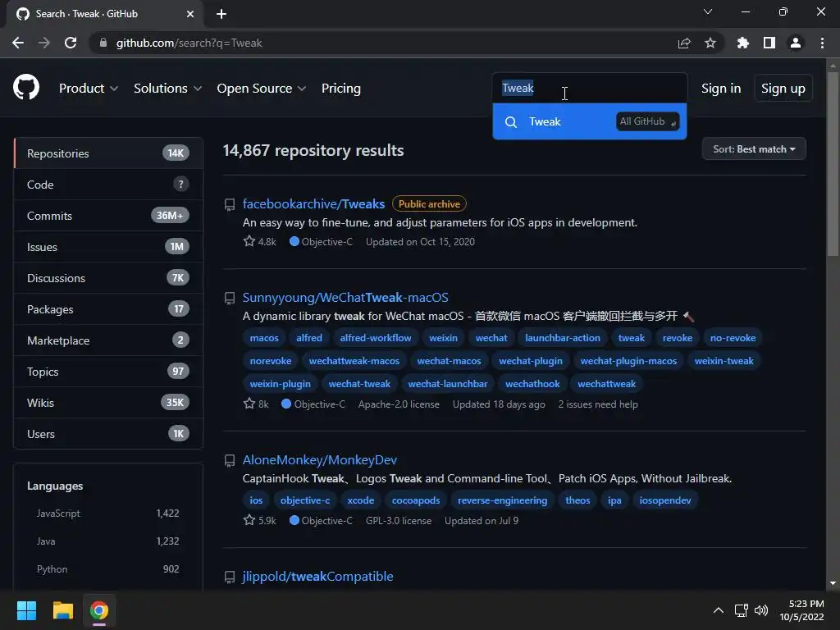Expand the Open Source menu
The image size is (840, 630).
point(262,89)
